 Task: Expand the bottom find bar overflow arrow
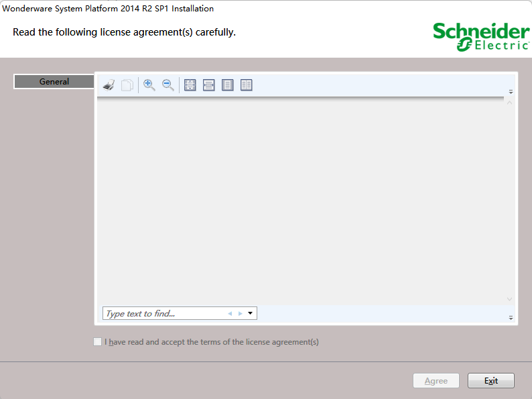click(511, 318)
